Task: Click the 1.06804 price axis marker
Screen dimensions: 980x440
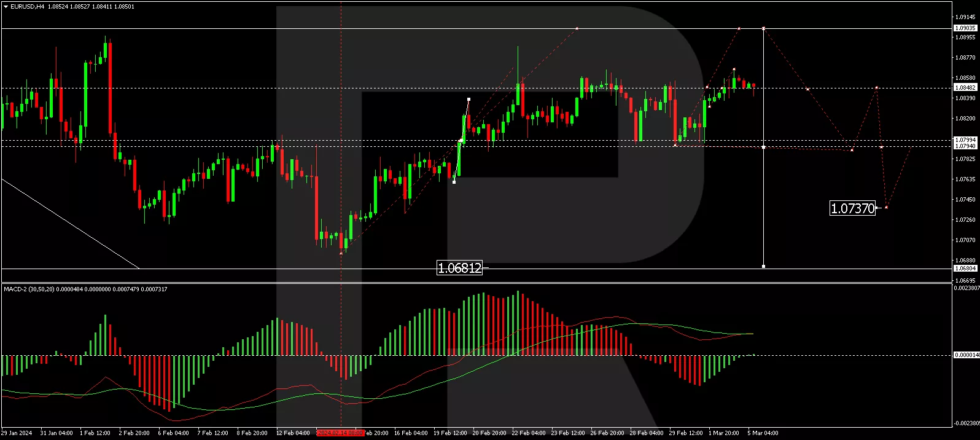Action: tap(965, 269)
